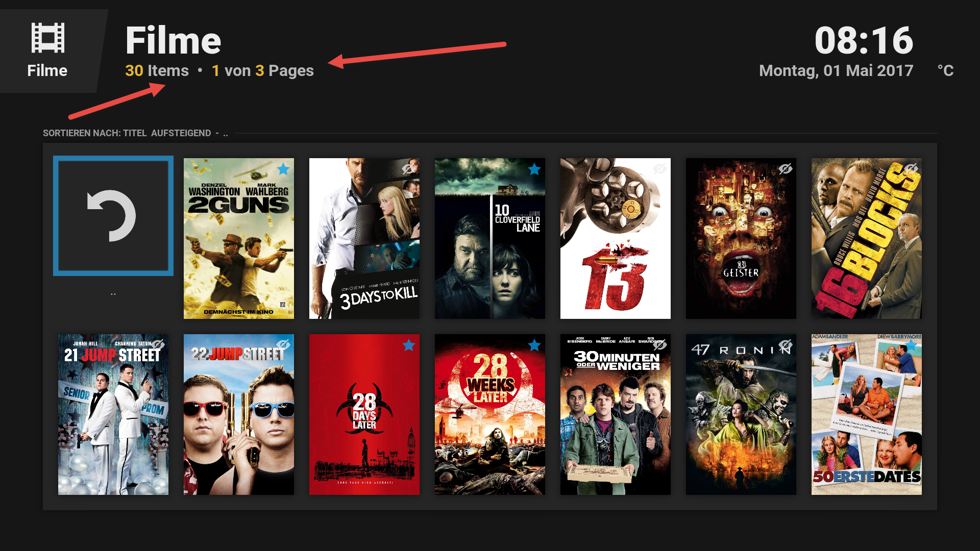This screenshot has width=980, height=551.
Task: Open the 22 Jump Street poster
Action: [239, 414]
